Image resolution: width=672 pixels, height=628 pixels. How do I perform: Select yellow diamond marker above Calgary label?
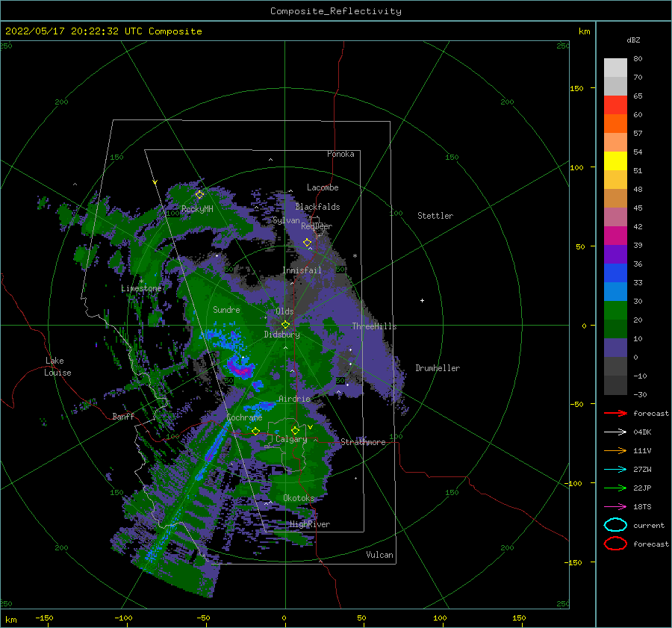pos(295,430)
